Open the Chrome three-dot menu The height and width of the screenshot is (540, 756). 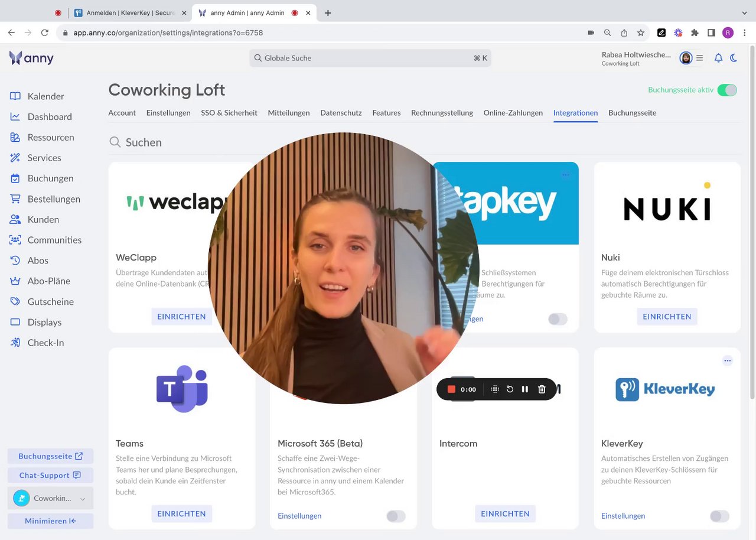[x=745, y=32]
